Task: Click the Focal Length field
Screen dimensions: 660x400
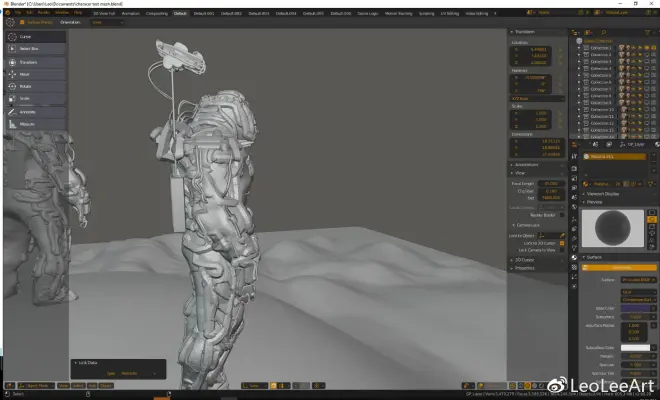Action: coord(551,184)
